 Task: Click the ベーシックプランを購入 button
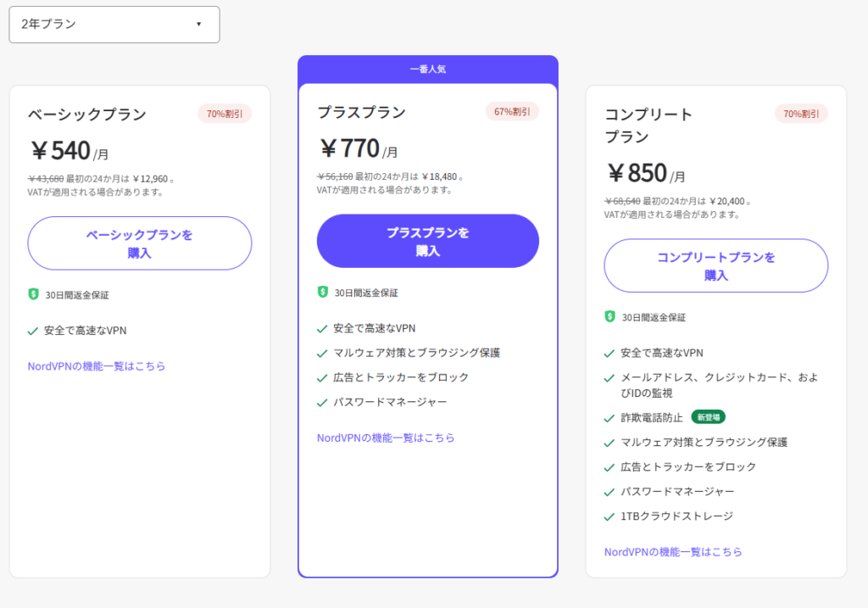coord(140,243)
